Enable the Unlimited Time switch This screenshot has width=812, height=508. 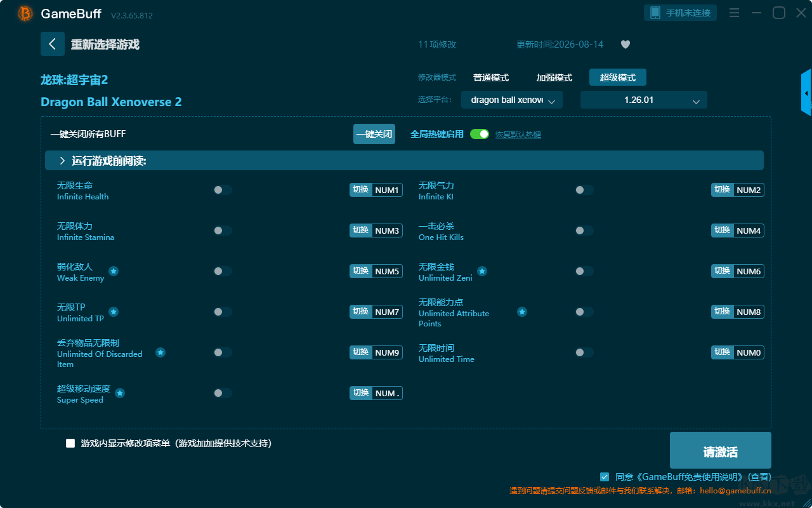584,352
